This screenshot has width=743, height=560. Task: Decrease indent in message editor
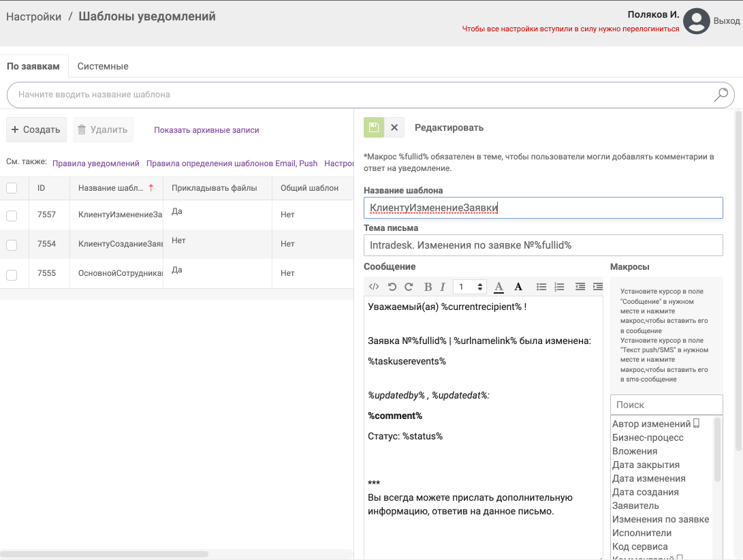tap(580, 286)
